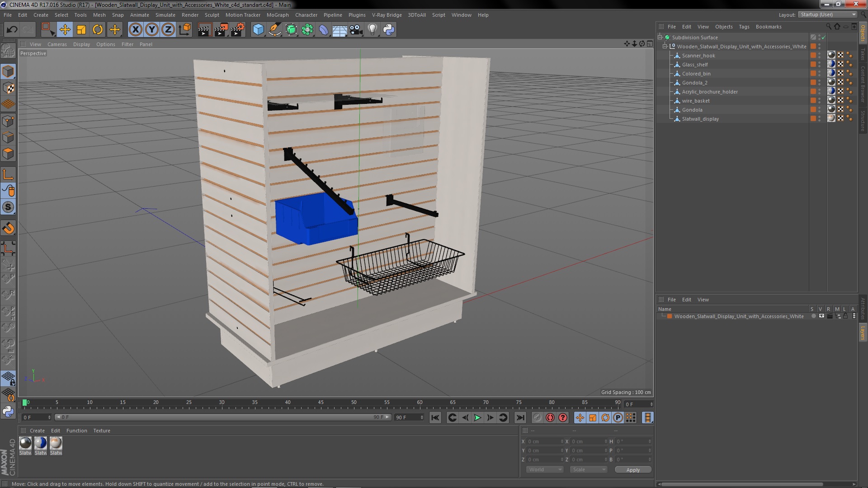The image size is (868, 488).
Task: Switch to Texture mode
Action: [x=8, y=88]
